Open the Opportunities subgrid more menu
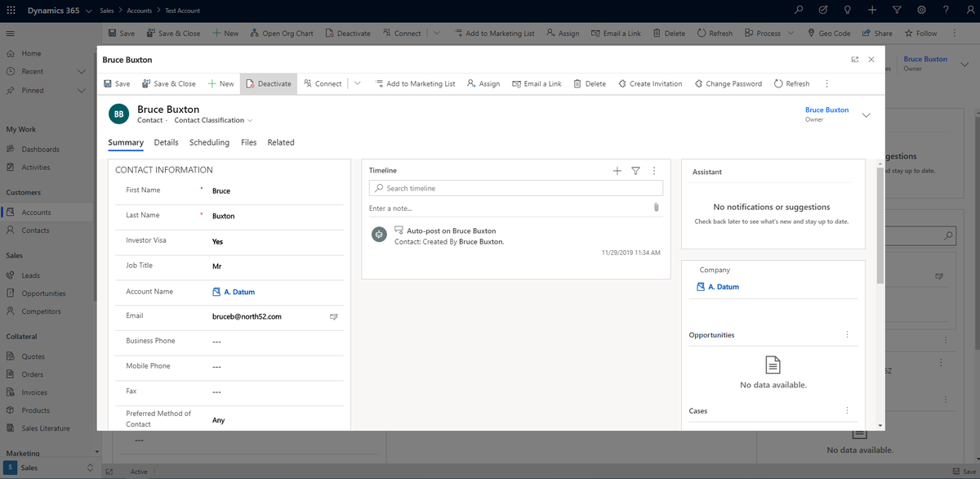Image resolution: width=980 pixels, height=479 pixels. coord(847,334)
